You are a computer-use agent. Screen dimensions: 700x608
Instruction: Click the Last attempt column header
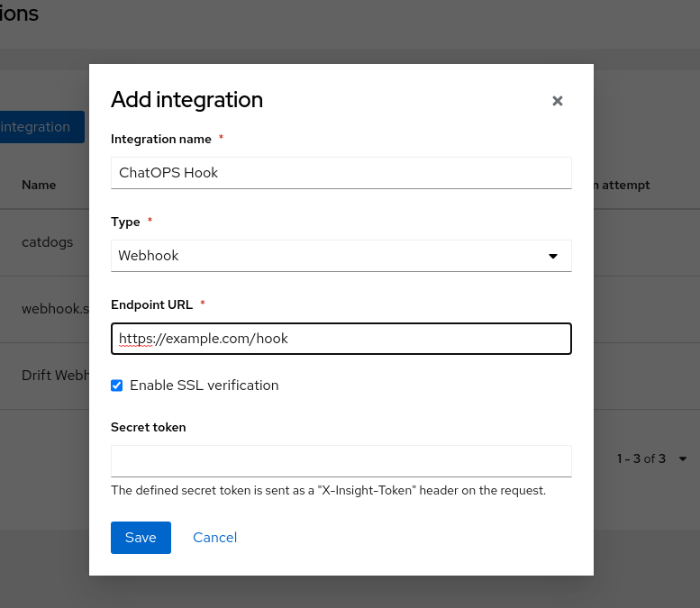[622, 185]
